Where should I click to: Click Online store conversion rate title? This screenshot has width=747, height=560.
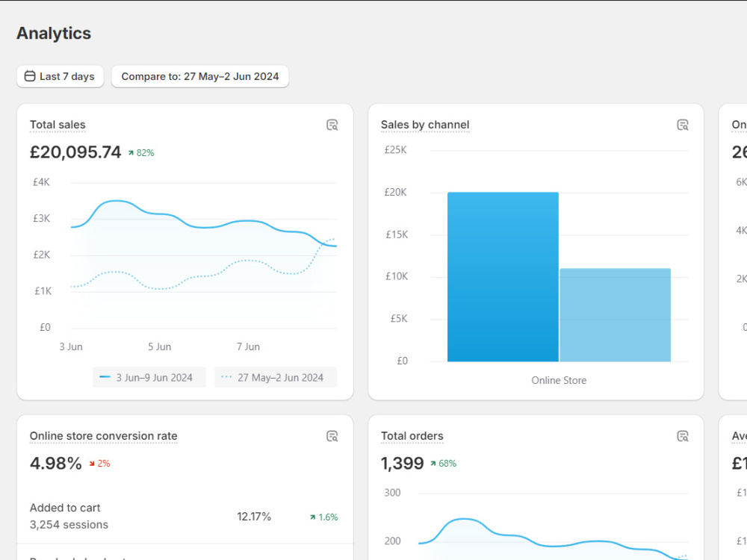pyautogui.click(x=103, y=436)
